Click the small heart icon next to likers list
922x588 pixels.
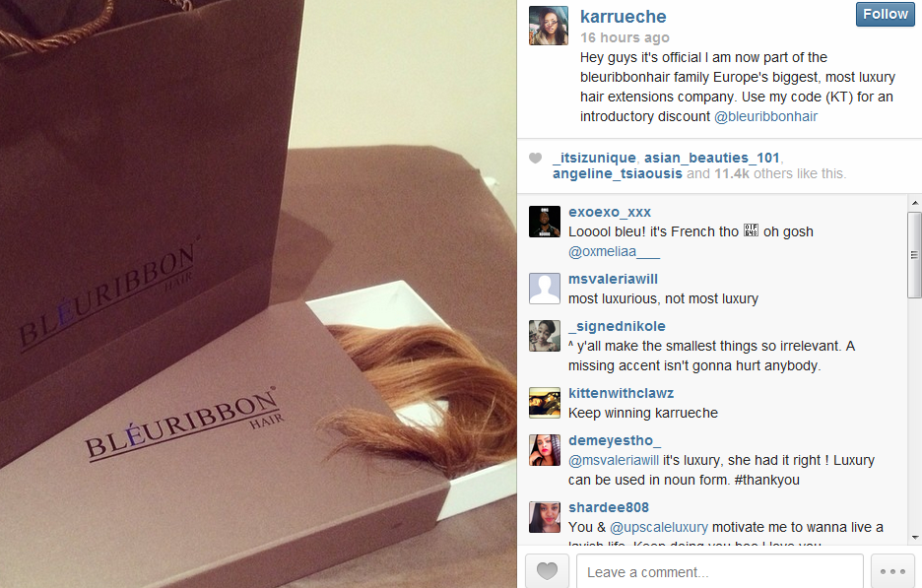[x=535, y=158]
